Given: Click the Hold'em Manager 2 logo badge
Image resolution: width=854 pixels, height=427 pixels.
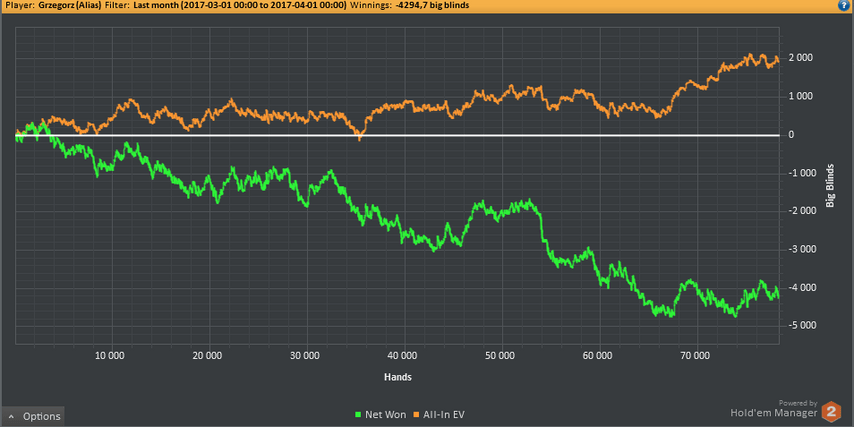Looking at the screenshot, I should 831,411.
